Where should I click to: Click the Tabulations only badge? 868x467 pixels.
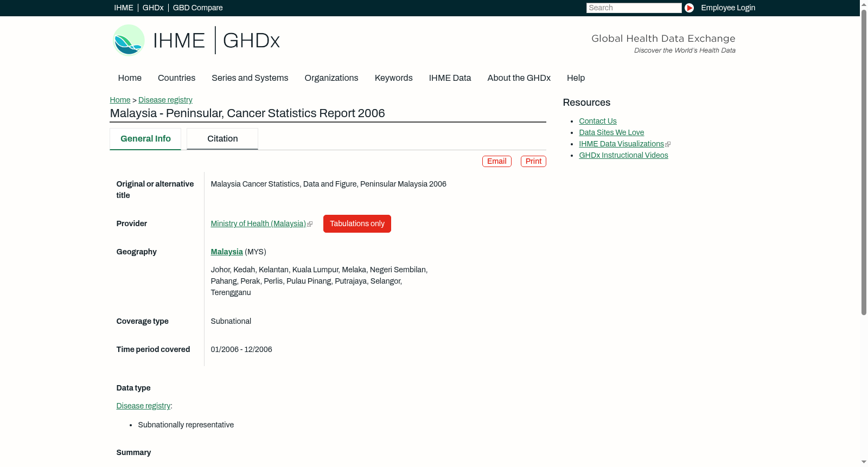tap(357, 223)
